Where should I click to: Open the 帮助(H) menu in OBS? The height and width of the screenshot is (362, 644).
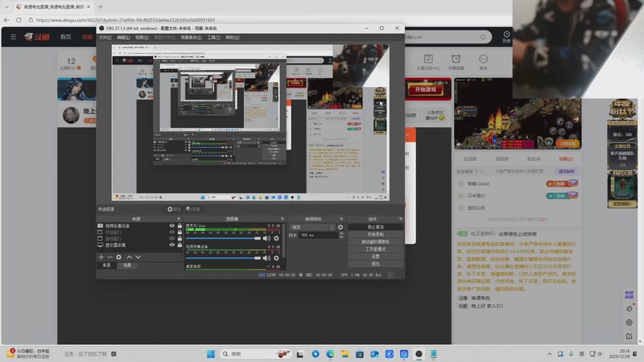point(233,37)
